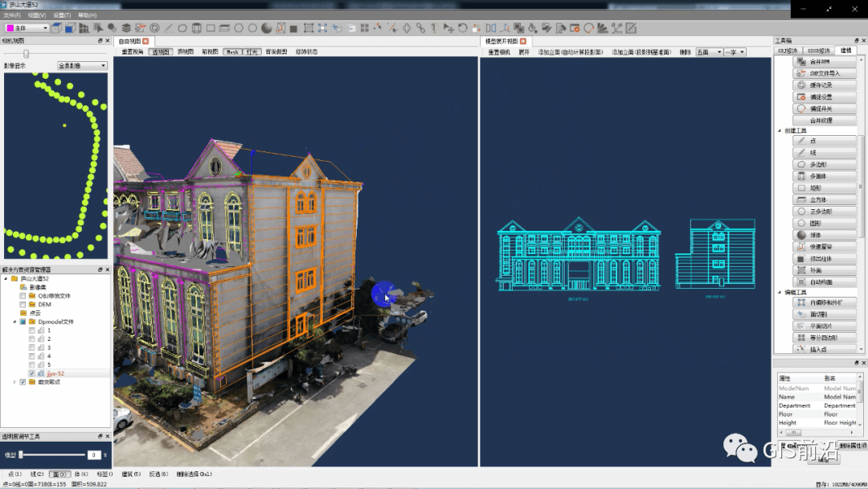Click the snap settings (捕捉设置) tool

point(825,97)
